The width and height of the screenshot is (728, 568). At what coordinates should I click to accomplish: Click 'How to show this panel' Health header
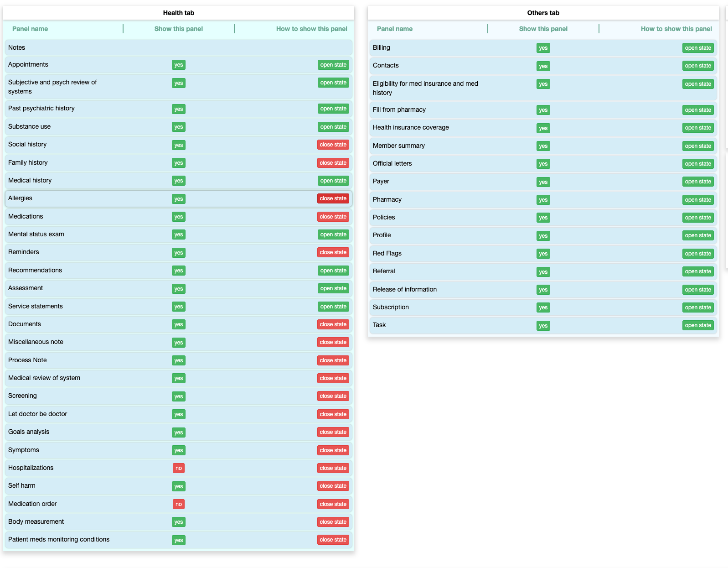(x=312, y=29)
